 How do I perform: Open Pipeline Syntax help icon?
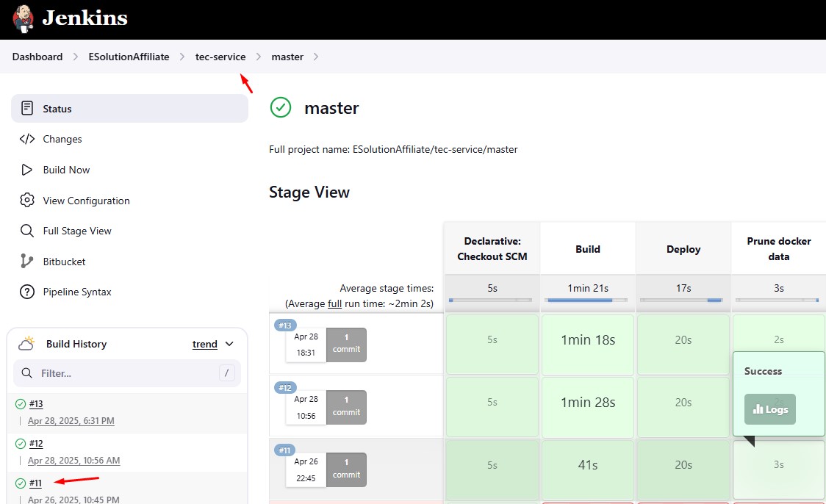[27, 292]
